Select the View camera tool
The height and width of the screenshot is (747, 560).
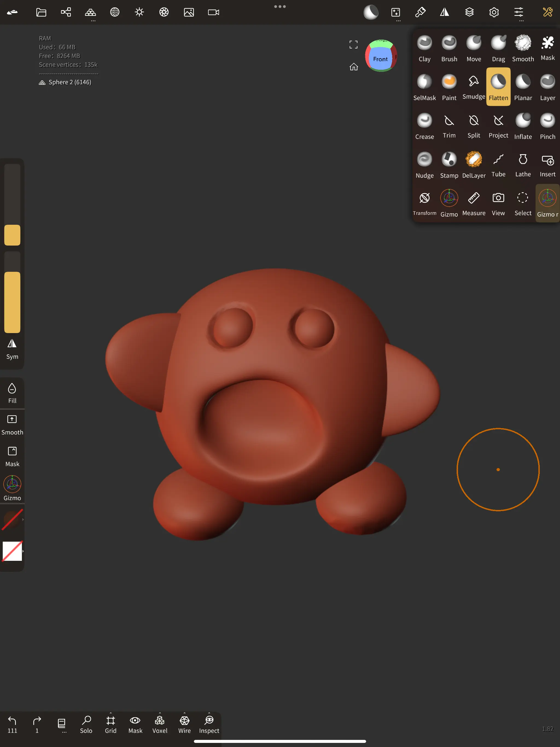pos(498,204)
